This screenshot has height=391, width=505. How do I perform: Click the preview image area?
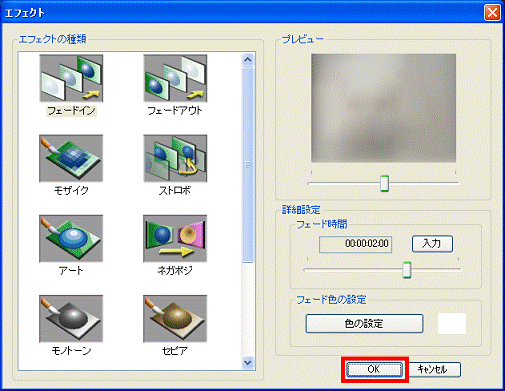click(383, 108)
